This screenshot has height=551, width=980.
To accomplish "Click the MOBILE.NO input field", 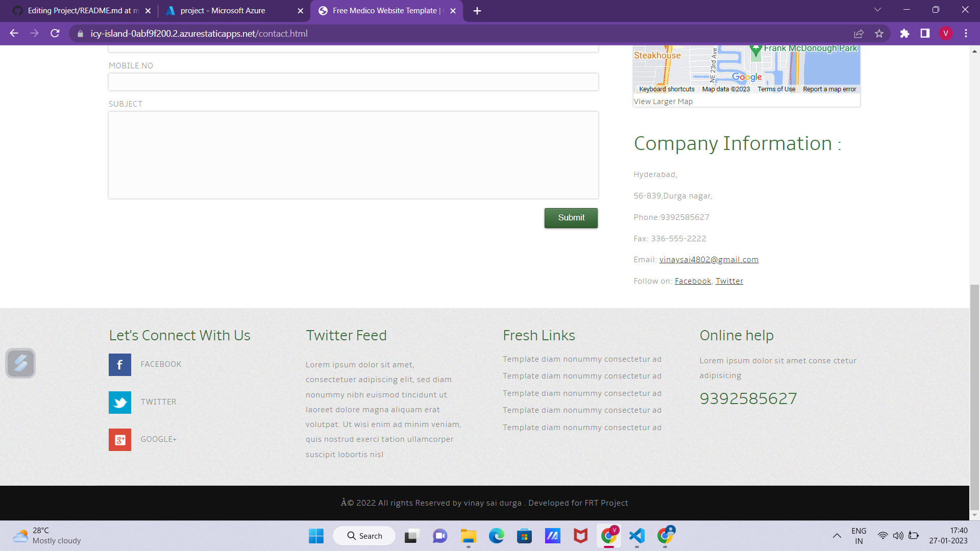I will (353, 82).
